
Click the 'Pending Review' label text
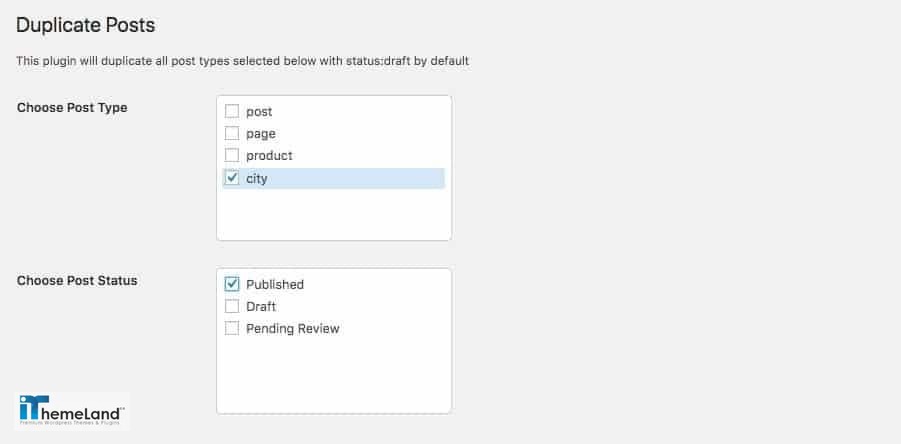click(292, 329)
